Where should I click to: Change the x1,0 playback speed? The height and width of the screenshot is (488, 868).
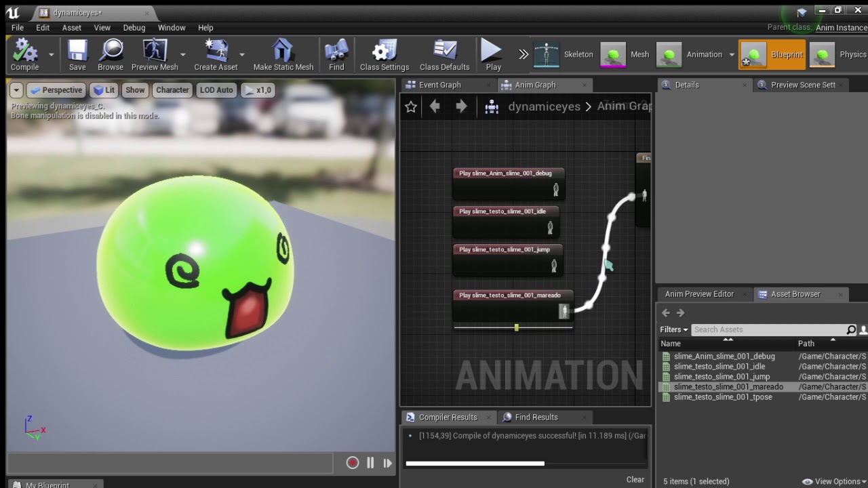click(x=258, y=90)
